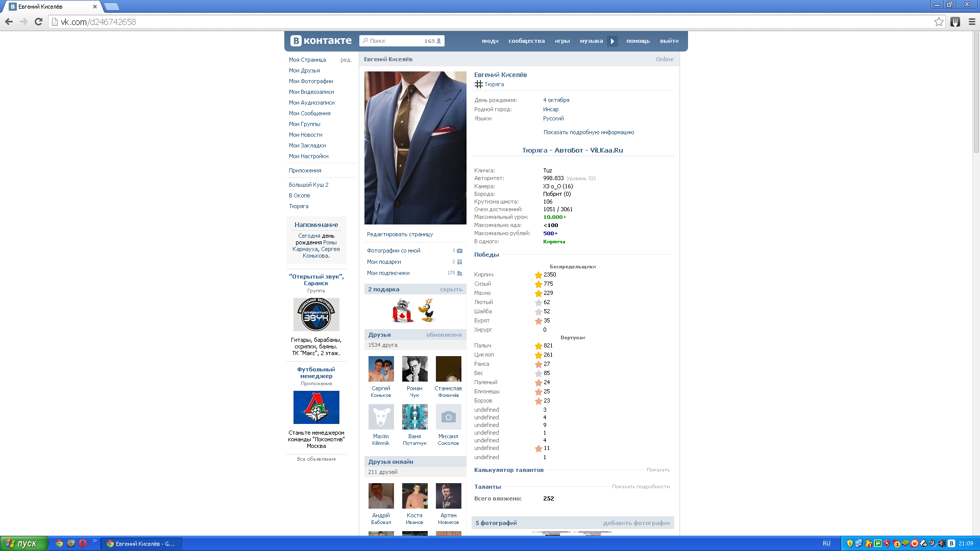Open the Opera icon in quick launch
The height and width of the screenshot is (551, 980).
coord(83,543)
